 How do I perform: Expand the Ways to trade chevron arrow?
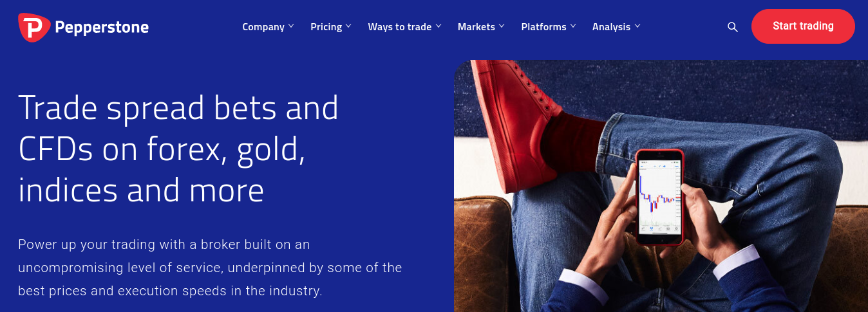click(439, 26)
